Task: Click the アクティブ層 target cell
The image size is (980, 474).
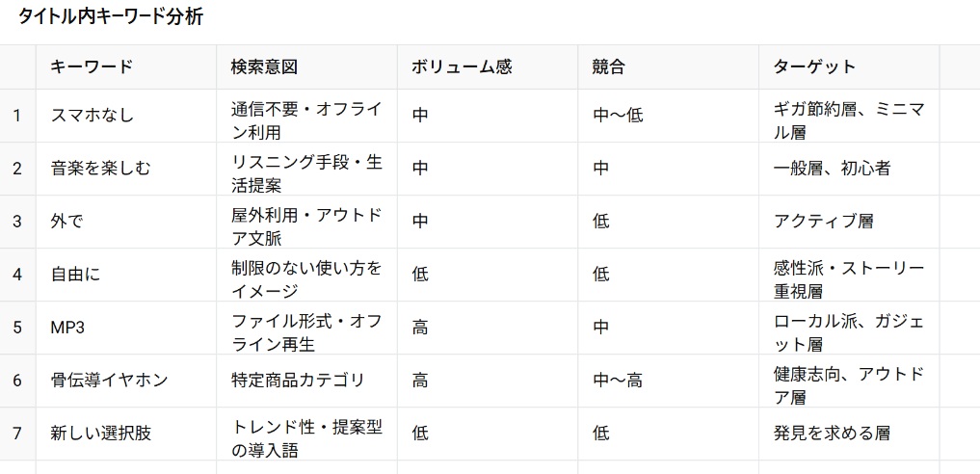Action: pyautogui.click(x=849, y=222)
